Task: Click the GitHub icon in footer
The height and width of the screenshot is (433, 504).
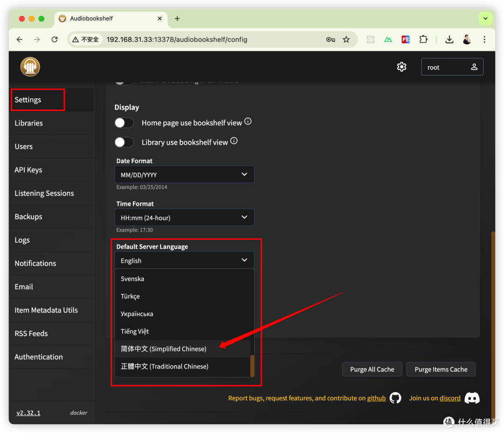Action: [x=395, y=398]
